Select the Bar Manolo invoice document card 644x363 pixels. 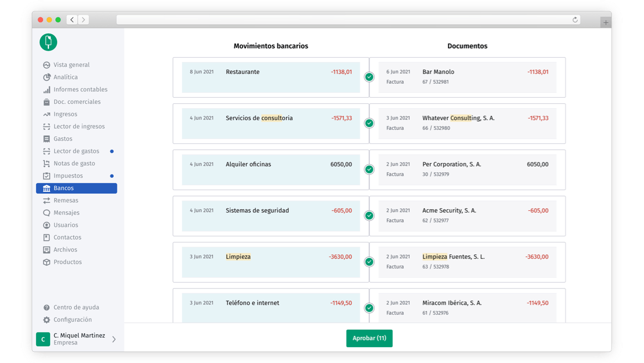click(467, 77)
